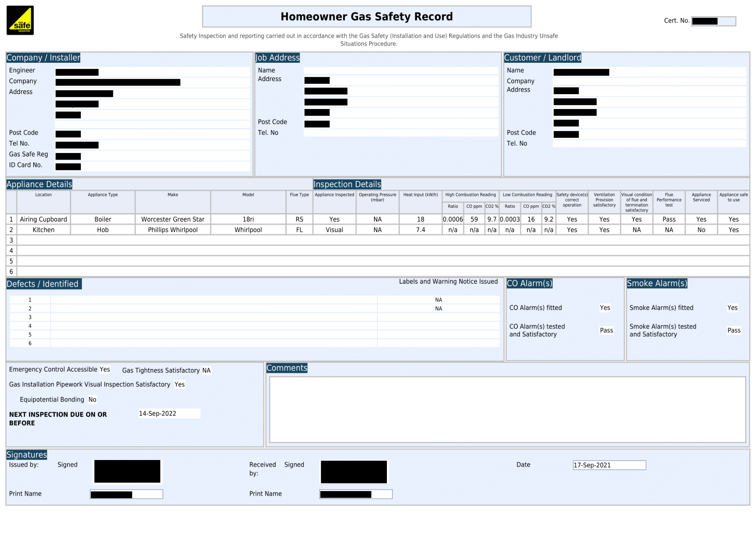Click the heat input value '18'
The height and width of the screenshot is (535, 756).
(x=420, y=219)
